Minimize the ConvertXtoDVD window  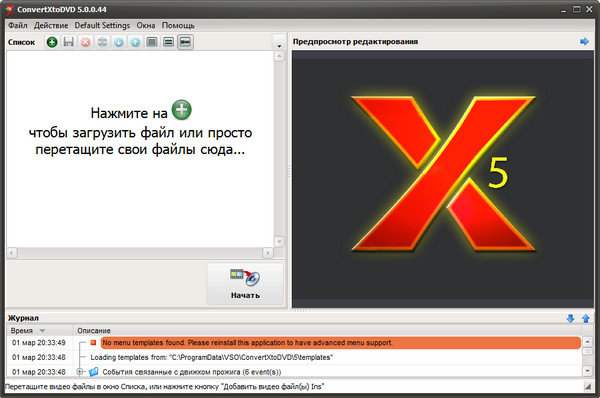[x=563, y=10]
